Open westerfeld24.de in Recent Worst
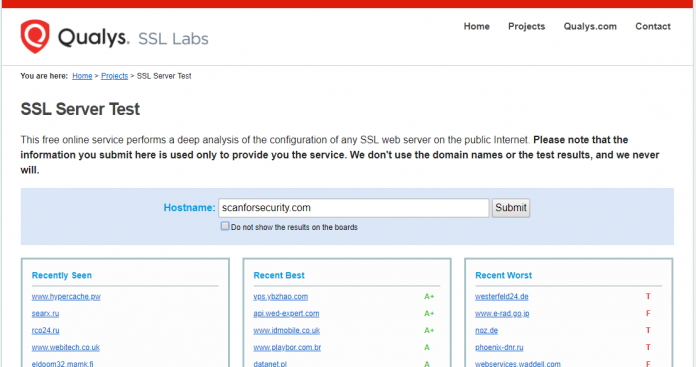Screen dimensions: 696x367 point(502,296)
